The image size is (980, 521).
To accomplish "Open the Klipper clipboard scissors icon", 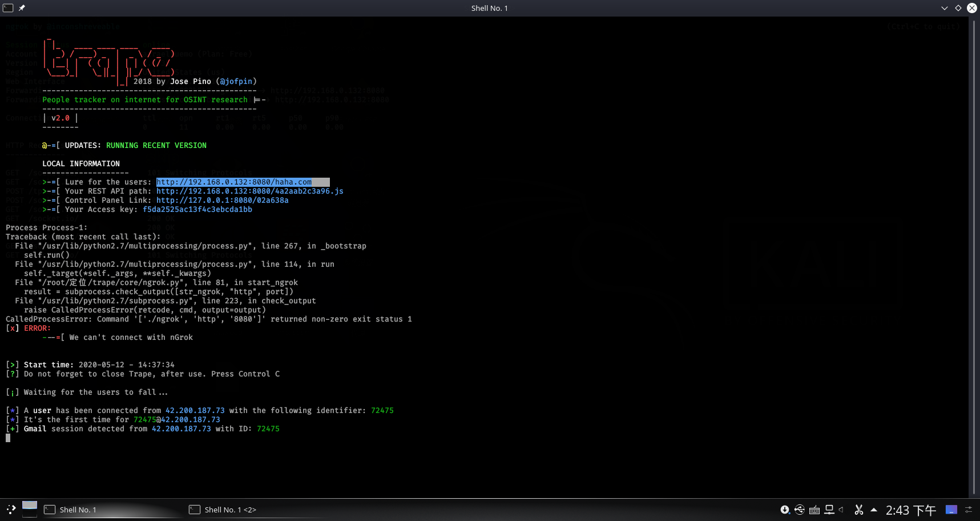I will 859,510.
